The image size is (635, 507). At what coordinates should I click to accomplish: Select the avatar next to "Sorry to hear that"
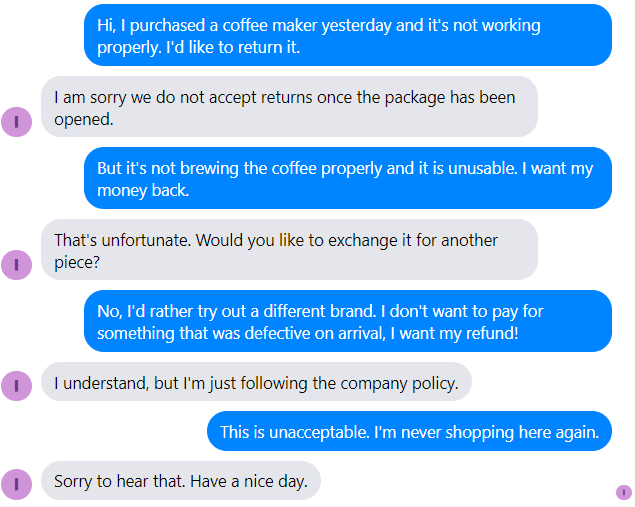[17, 484]
